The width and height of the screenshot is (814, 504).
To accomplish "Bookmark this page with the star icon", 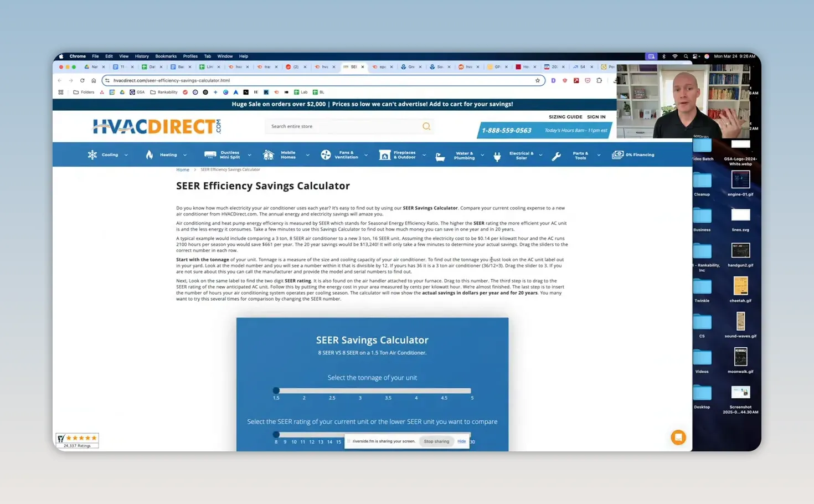I will pos(538,80).
